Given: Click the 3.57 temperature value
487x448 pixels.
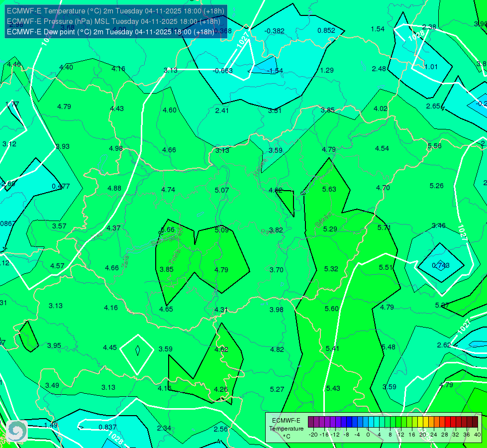Looking at the screenshot, I should pyautogui.click(x=59, y=226).
